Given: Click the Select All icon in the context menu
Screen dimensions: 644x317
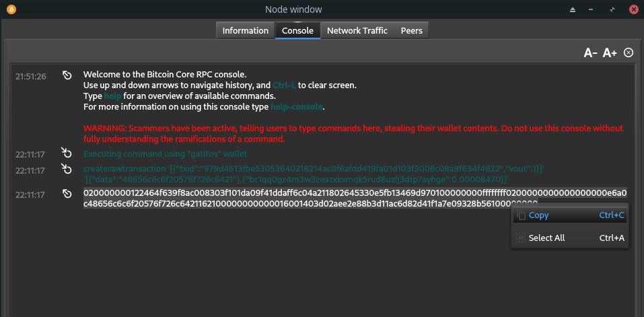Looking at the screenshot, I should pyautogui.click(x=521, y=238).
